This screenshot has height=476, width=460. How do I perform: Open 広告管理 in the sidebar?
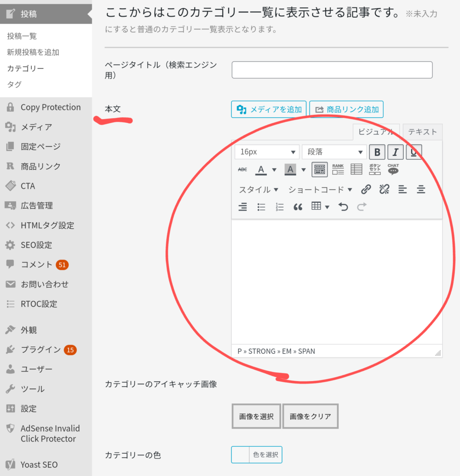[46, 205]
